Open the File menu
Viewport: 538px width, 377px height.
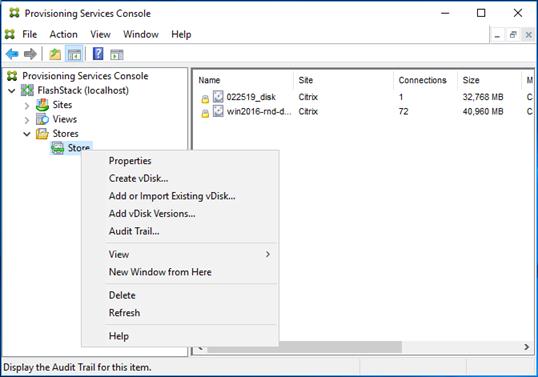[30, 34]
